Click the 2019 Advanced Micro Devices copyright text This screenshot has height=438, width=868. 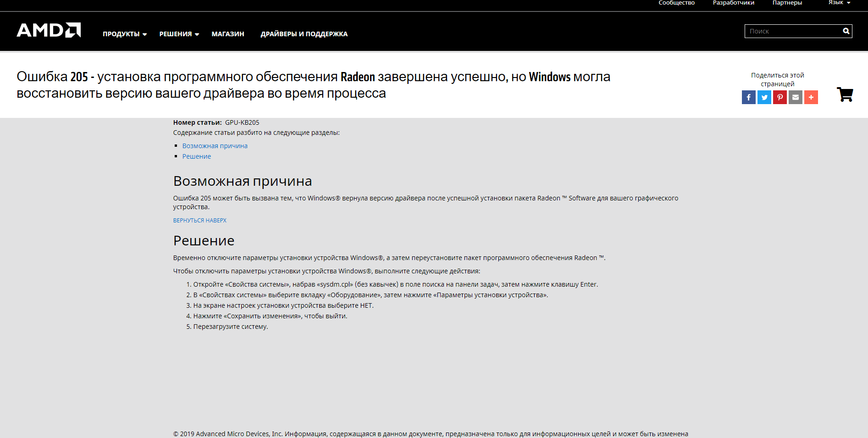click(431, 434)
